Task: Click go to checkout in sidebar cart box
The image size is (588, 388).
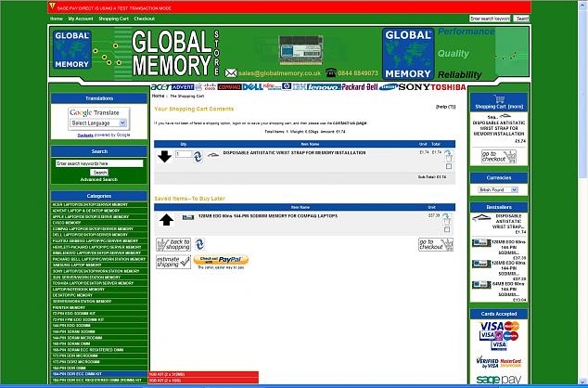Action: pyautogui.click(x=499, y=157)
